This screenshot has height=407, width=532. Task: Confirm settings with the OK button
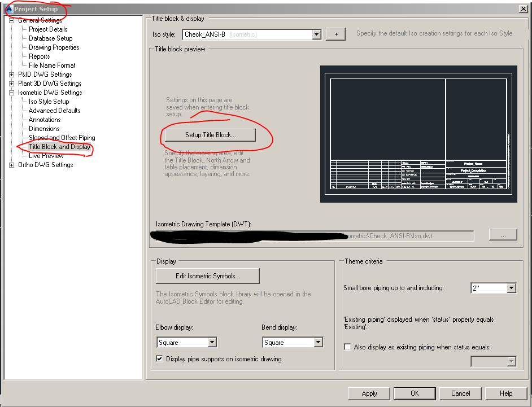click(415, 393)
